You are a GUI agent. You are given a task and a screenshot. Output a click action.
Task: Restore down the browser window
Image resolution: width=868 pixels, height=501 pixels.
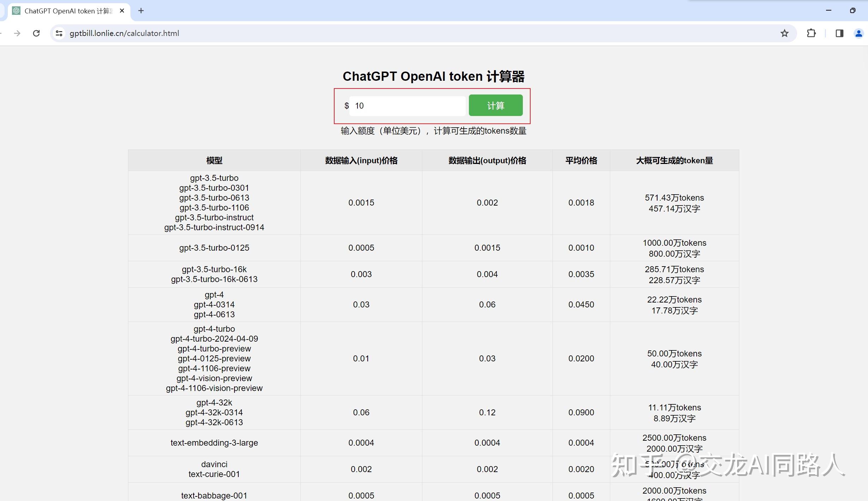(x=852, y=11)
